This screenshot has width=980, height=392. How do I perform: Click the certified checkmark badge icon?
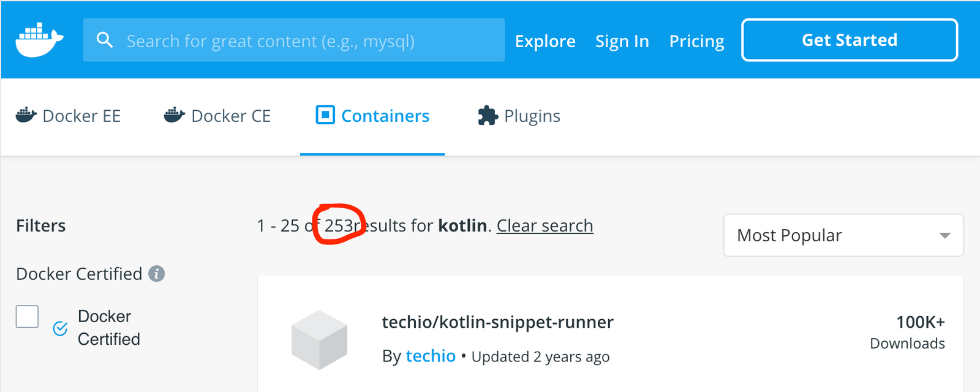[60, 328]
